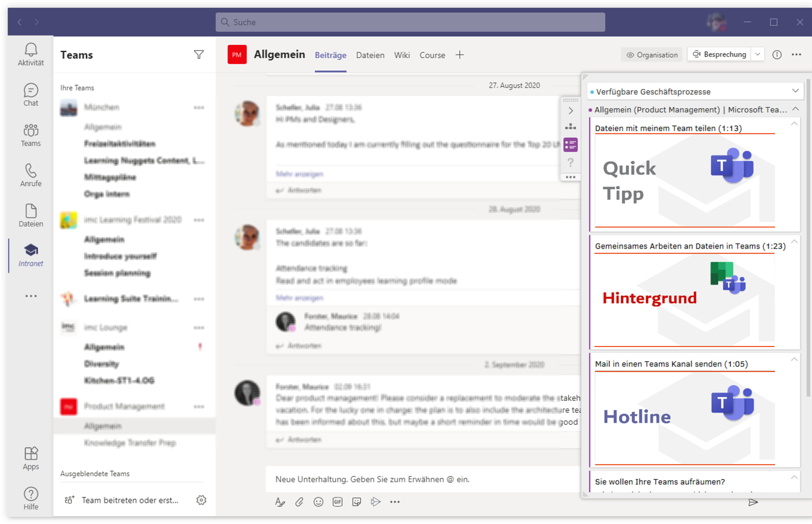The image size is (812, 524).
Task: Collapse the Dateien mit meinem Team teilen card
Action: [794, 123]
